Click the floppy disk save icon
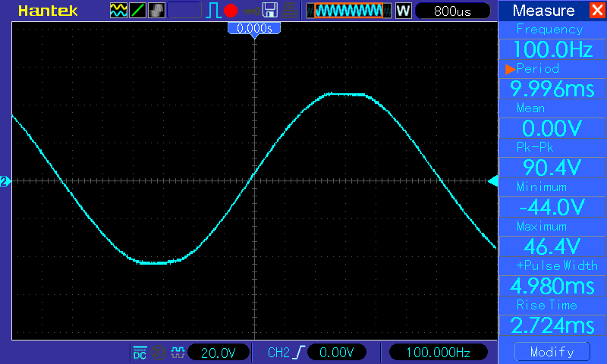 point(270,11)
